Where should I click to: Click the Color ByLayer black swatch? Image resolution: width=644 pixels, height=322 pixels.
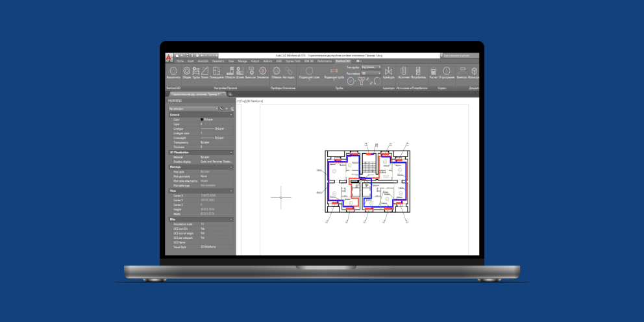[202, 119]
